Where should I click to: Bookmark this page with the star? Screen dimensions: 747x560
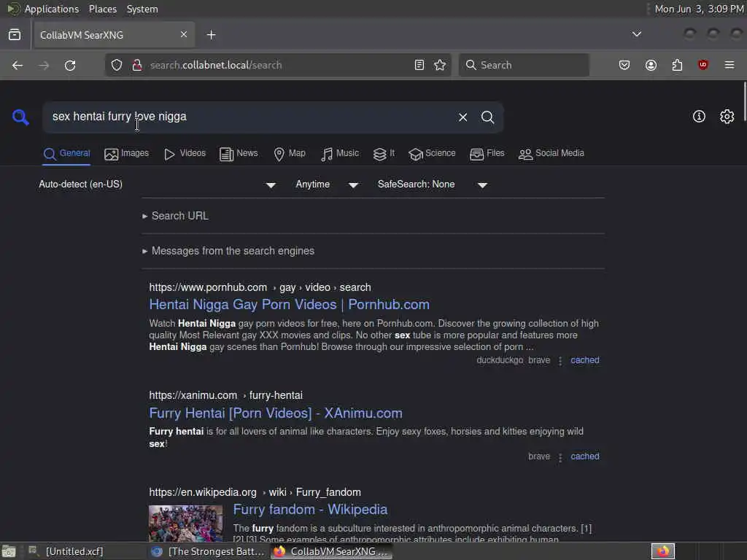click(x=440, y=65)
